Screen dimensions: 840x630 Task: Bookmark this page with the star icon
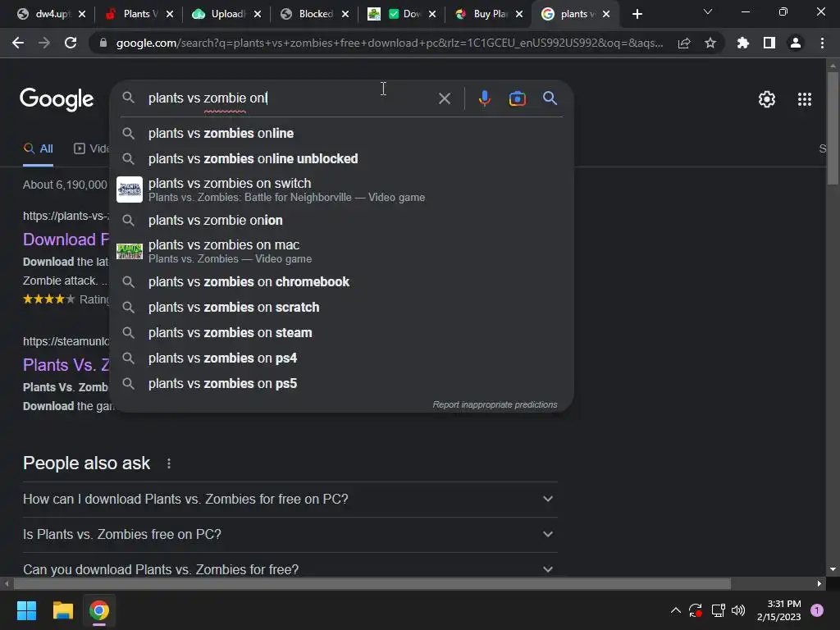click(x=710, y=43)
